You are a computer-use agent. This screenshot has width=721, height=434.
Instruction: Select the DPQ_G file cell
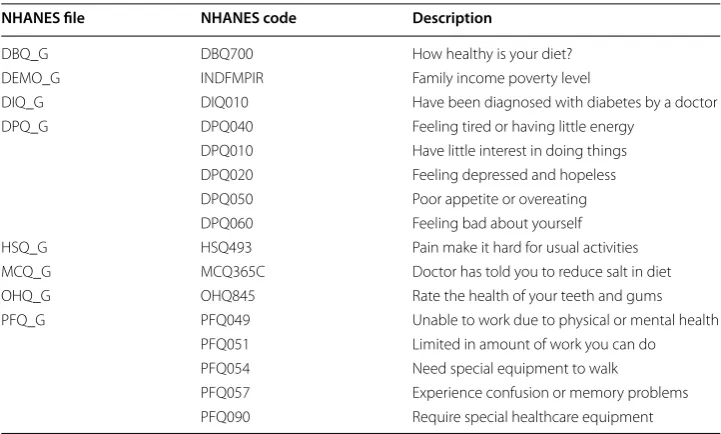[x=25, y=126]
